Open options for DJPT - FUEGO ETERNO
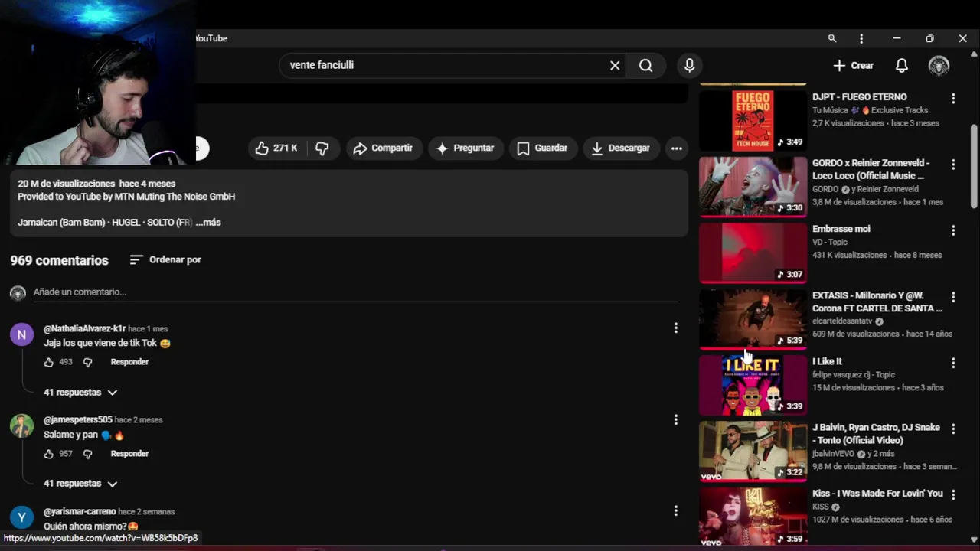Image resolution: width=980 pixels, height=551 pixels. (953, 99)
